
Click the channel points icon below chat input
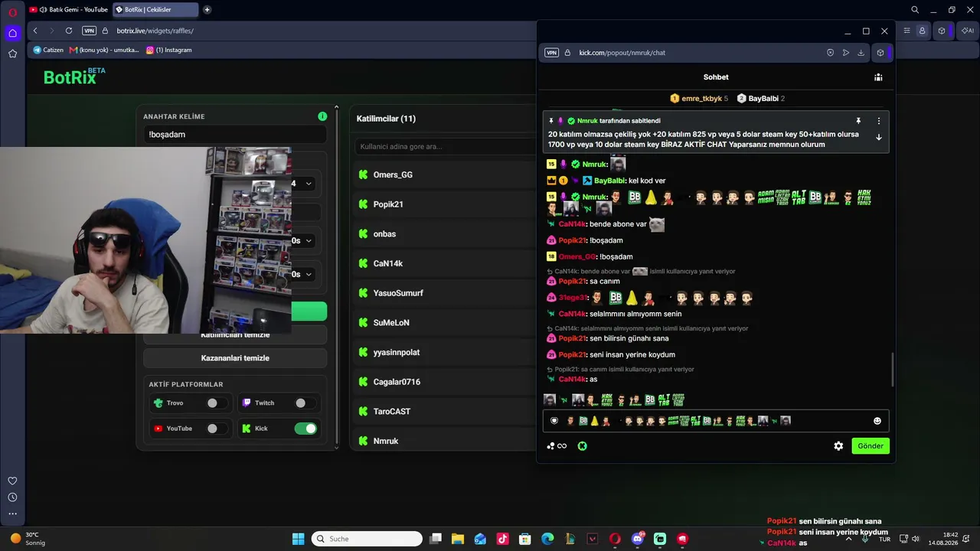coord(557,446)
